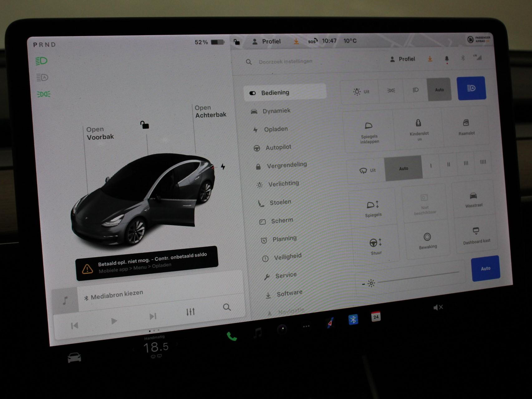Open the Verlichting menu entry
This screenshot has width=532, height=399.
coord(278,184)
